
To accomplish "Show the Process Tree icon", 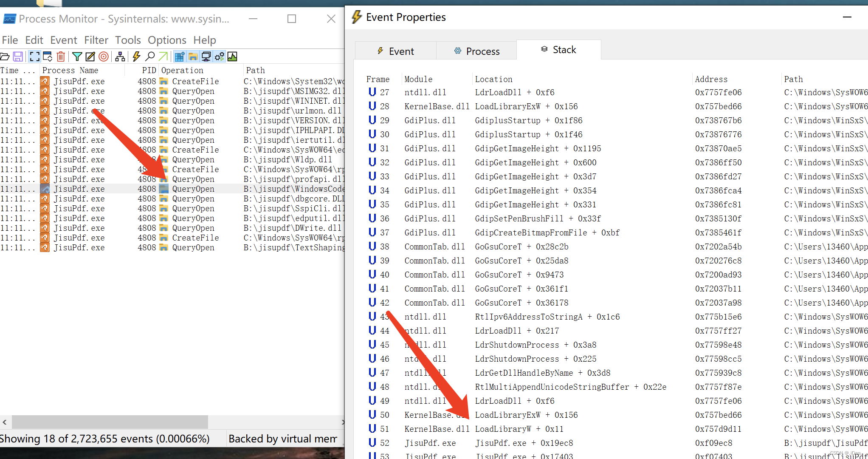I will click(x=120, y=57).
